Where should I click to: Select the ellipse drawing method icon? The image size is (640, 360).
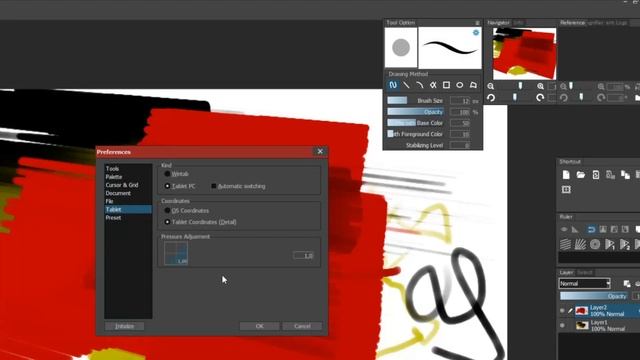click(460, 85)
